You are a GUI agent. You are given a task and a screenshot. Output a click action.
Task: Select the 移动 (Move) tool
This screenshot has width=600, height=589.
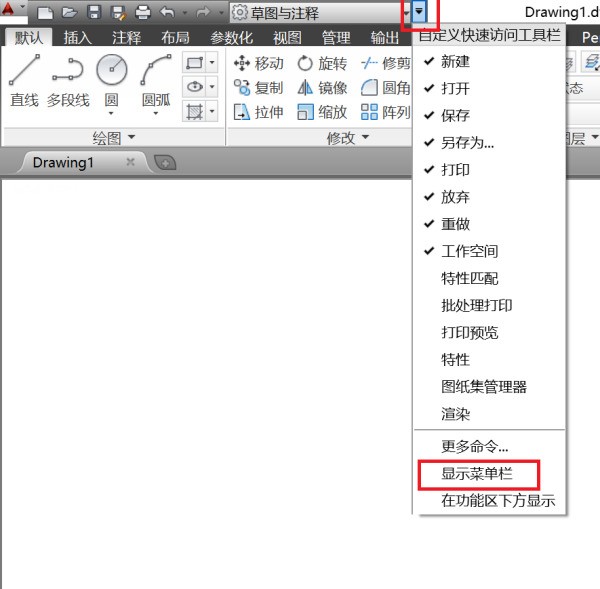tap(259, 63)
